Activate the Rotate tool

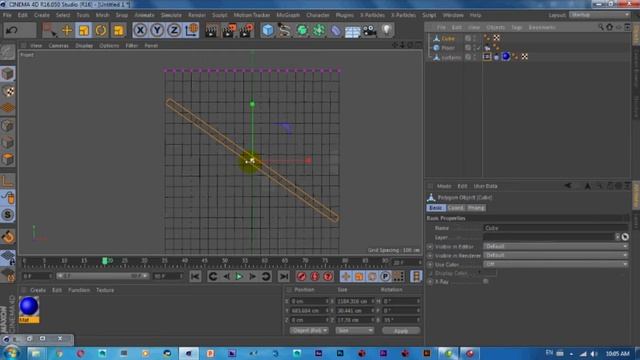(101, 30)
